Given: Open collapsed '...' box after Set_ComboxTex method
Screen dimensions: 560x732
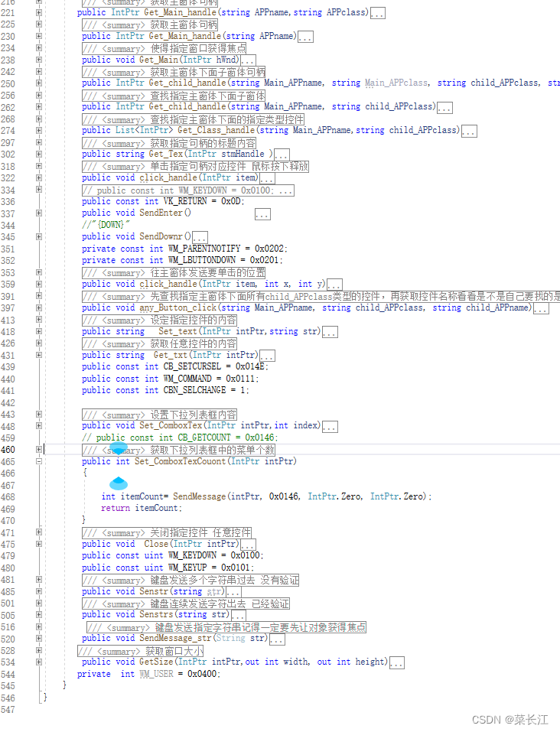Looking at the screenshot, I should point(330,427).
